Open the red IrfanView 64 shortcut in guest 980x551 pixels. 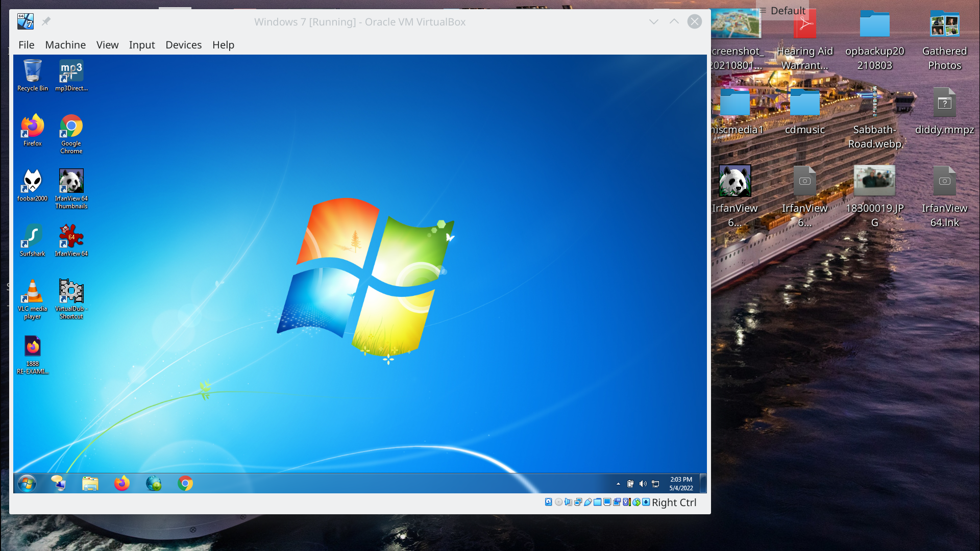(71, 241)
